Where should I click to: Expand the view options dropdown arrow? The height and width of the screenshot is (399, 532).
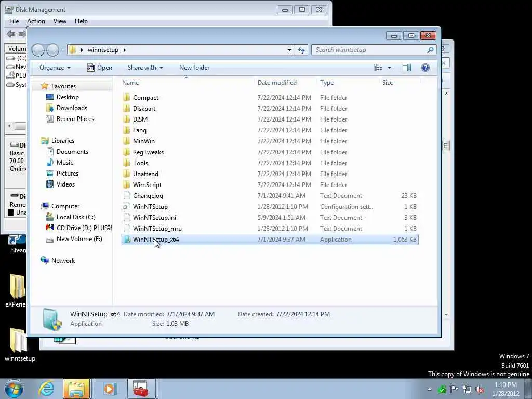[389, 68]
